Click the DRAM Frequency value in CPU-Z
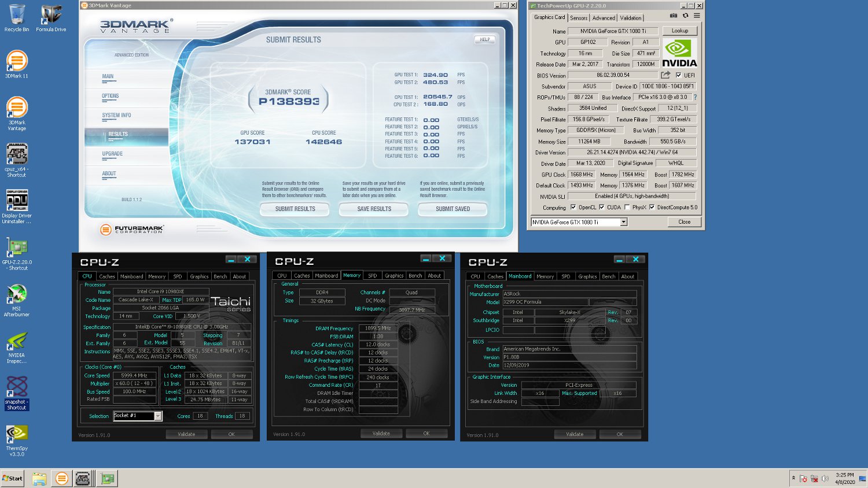This screenshot has height=488, width=868. 378,328
